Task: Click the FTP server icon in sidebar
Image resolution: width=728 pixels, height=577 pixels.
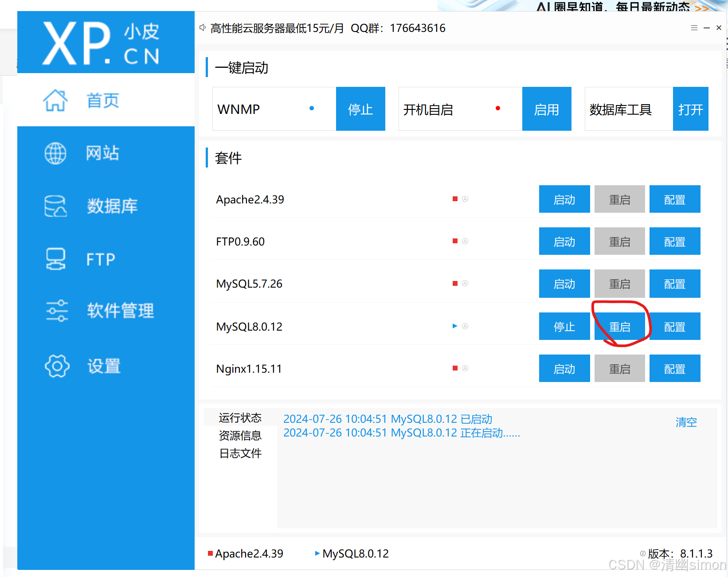Action: tap(55, 259)
